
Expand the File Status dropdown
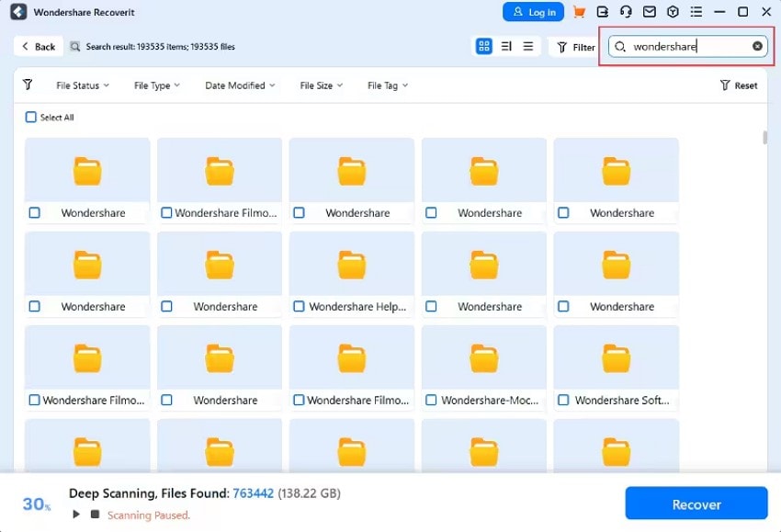click(x=83, y=85)
